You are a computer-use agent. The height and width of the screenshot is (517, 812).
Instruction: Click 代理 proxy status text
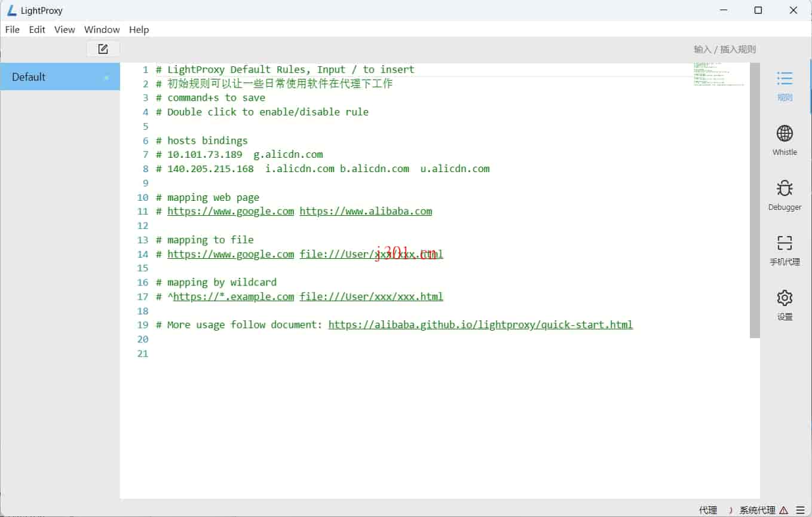tap(708, 510)
